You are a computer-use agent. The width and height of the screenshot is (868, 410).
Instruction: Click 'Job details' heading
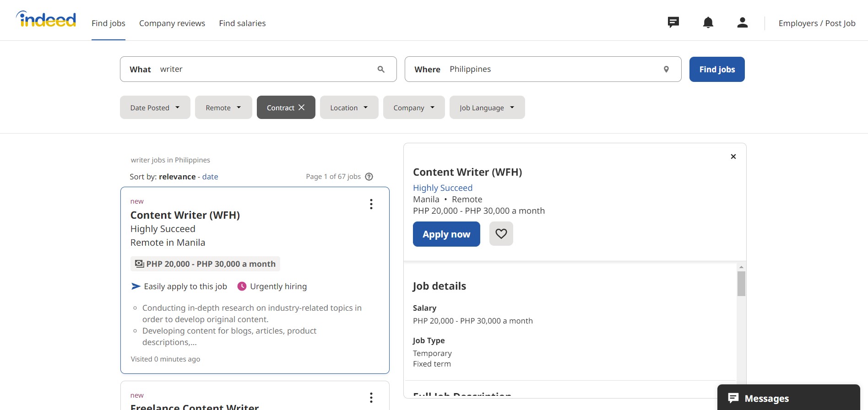439,286
